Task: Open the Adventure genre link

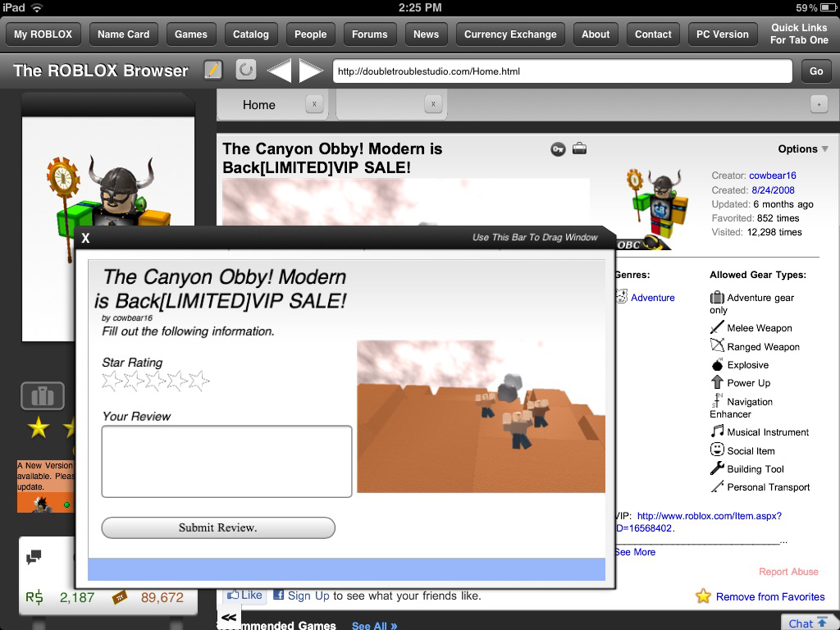Action: [652, 297]
